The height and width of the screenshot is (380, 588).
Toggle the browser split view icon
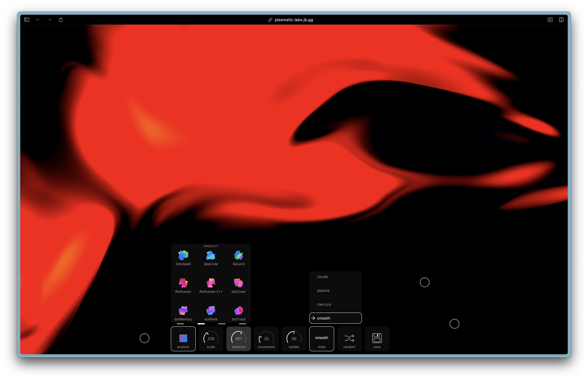click(561, 20)
